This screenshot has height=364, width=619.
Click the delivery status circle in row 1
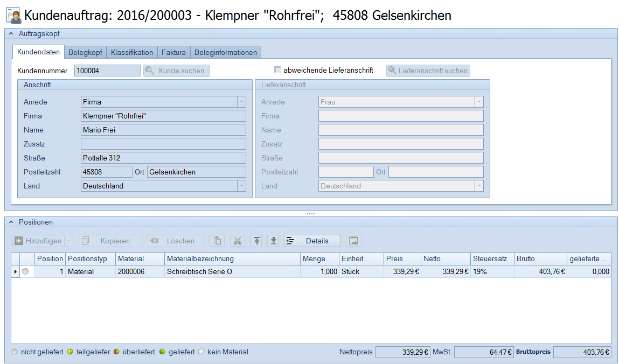(x=25, y=272)
